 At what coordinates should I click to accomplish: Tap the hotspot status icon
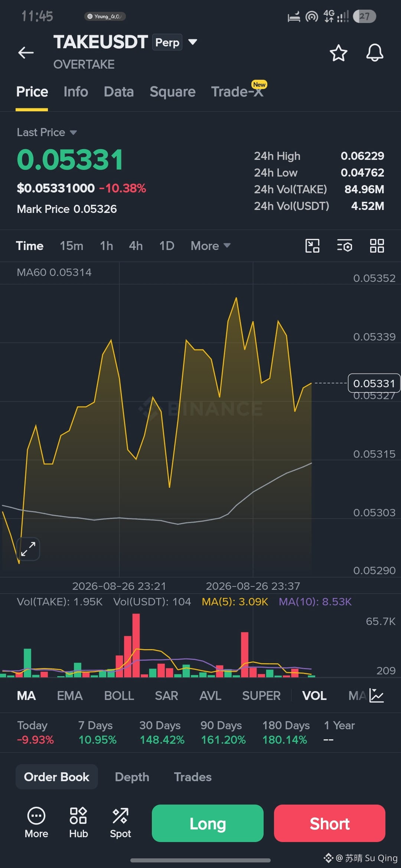312,16
